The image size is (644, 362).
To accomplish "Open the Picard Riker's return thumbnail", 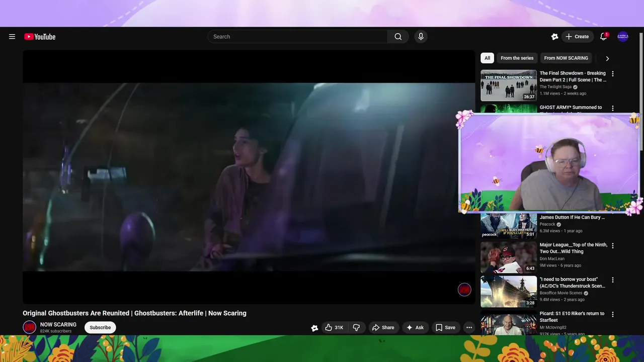I will point(509,323).
